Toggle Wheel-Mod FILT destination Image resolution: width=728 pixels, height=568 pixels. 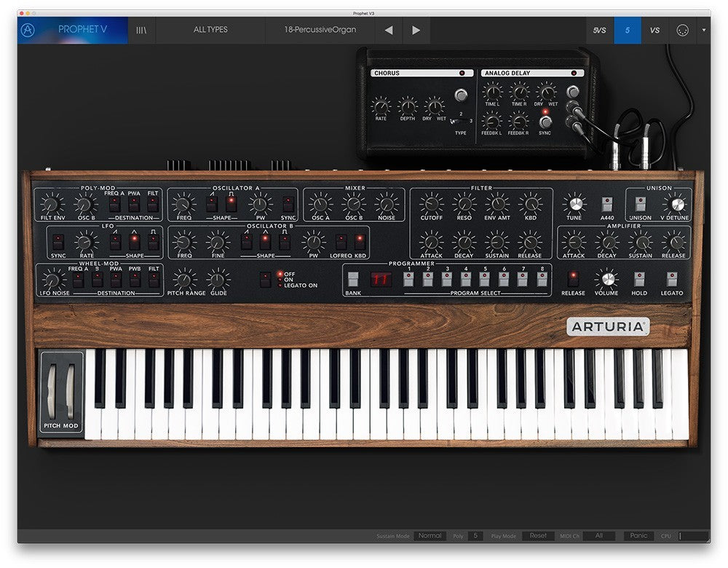click(154, 280)
